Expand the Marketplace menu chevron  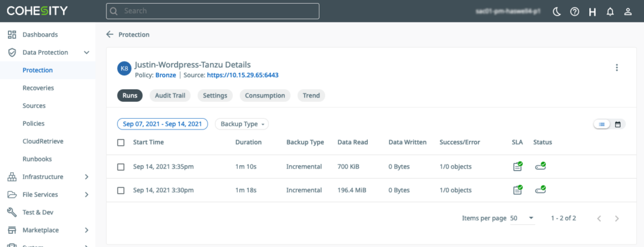pyautogui.click(x=86, y=230)
